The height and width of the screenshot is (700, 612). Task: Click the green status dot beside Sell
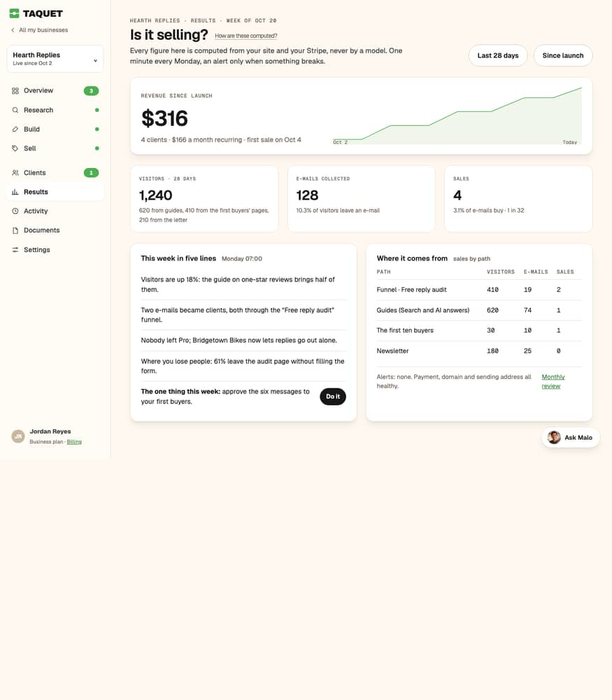(x=97, y=148)
